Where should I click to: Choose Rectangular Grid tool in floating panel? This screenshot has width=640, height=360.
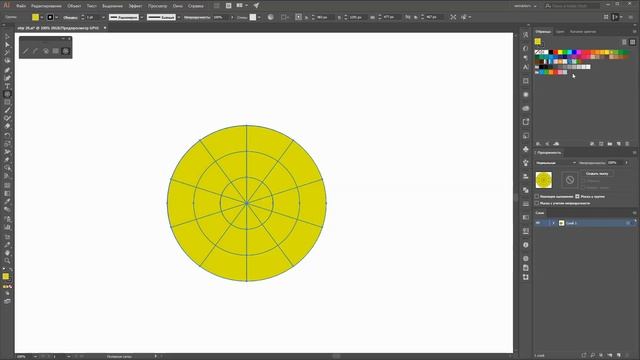pos(56,51)
